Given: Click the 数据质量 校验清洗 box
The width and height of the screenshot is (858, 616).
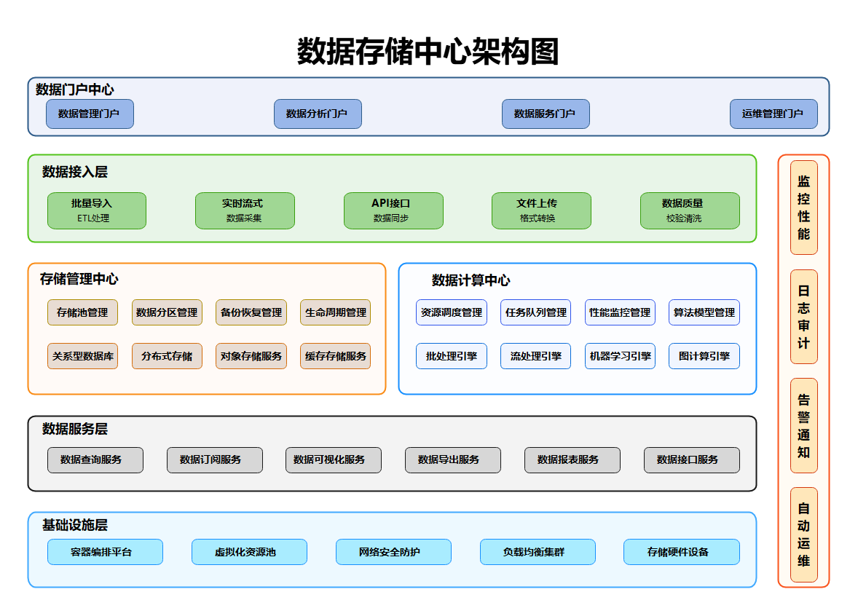Looking at the screenshot, I should click(x=690, y=210).
